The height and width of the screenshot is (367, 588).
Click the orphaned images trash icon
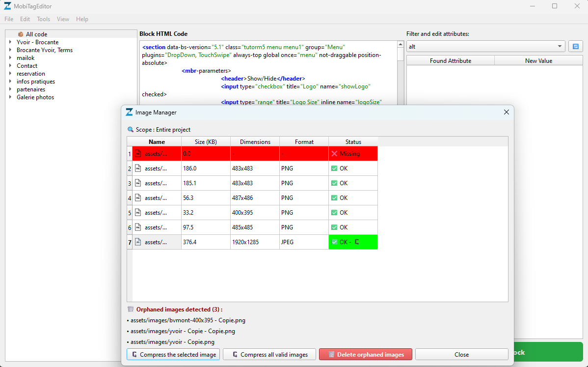(131, 309)
